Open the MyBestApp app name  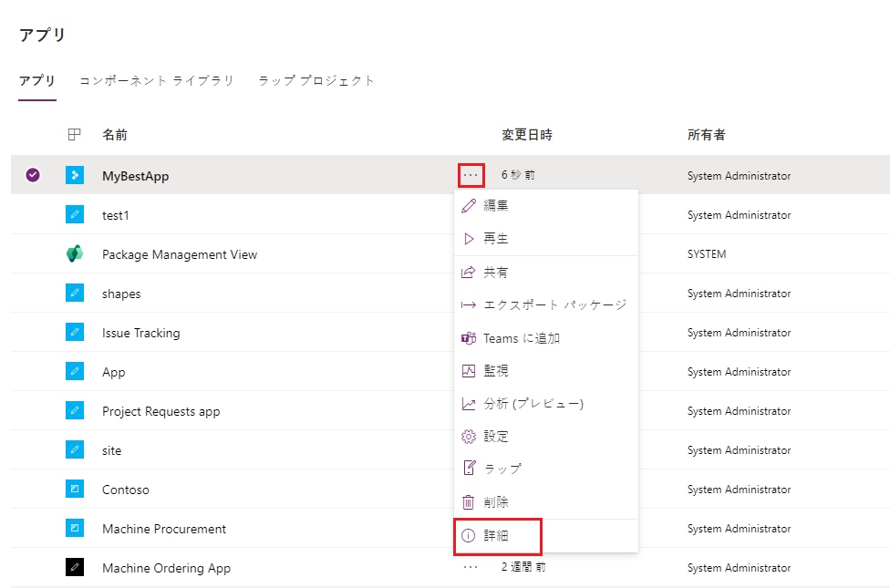click(136, 176)
